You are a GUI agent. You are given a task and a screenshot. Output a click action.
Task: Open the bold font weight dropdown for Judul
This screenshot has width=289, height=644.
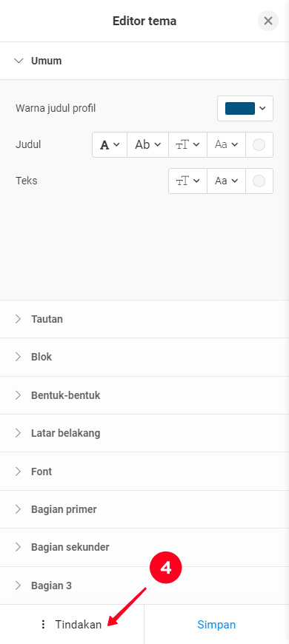click(110, 144)
